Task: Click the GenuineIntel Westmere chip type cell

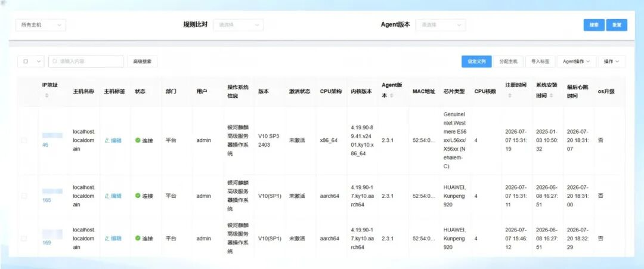Action: [x=454, y=140]
